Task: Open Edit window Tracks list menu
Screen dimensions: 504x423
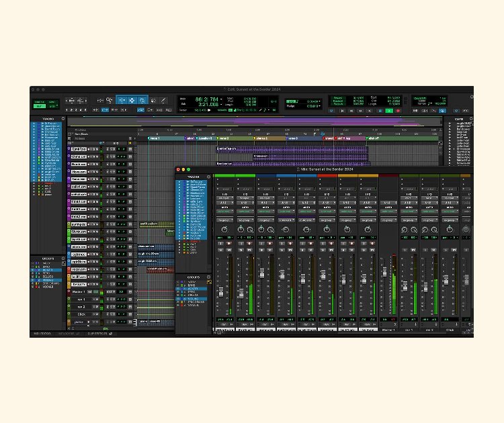Action: click(63, 119)
